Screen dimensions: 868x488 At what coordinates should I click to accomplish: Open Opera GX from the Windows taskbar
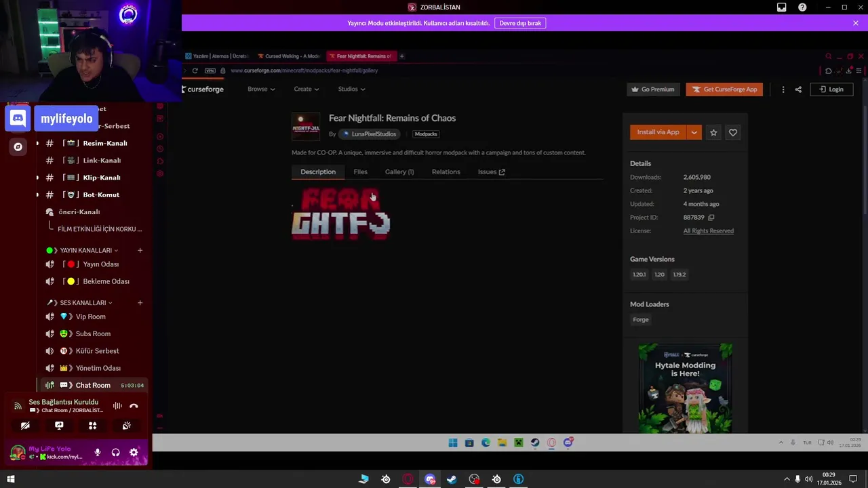(408, 479)
